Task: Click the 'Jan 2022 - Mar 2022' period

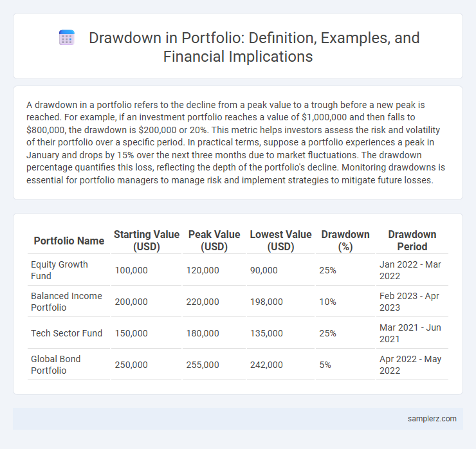Action: pos(410,270)
